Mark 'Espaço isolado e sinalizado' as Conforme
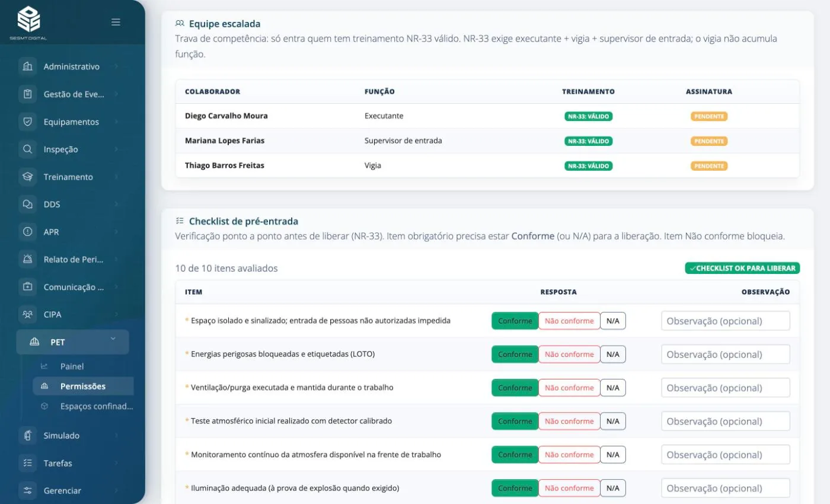Image resolution: width=830 pixels, height=504 pixels. point(515,321)
